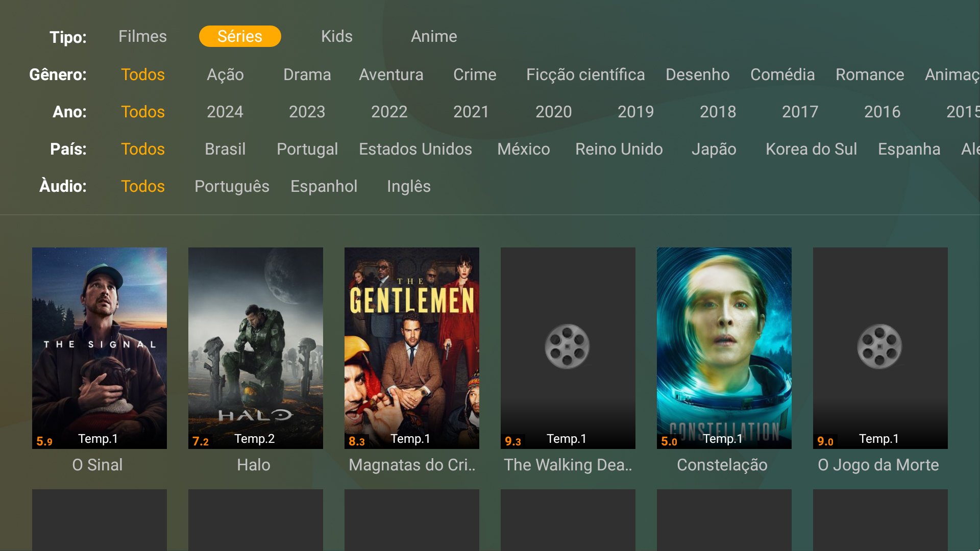Open the Kids type tab

point(337,36)
